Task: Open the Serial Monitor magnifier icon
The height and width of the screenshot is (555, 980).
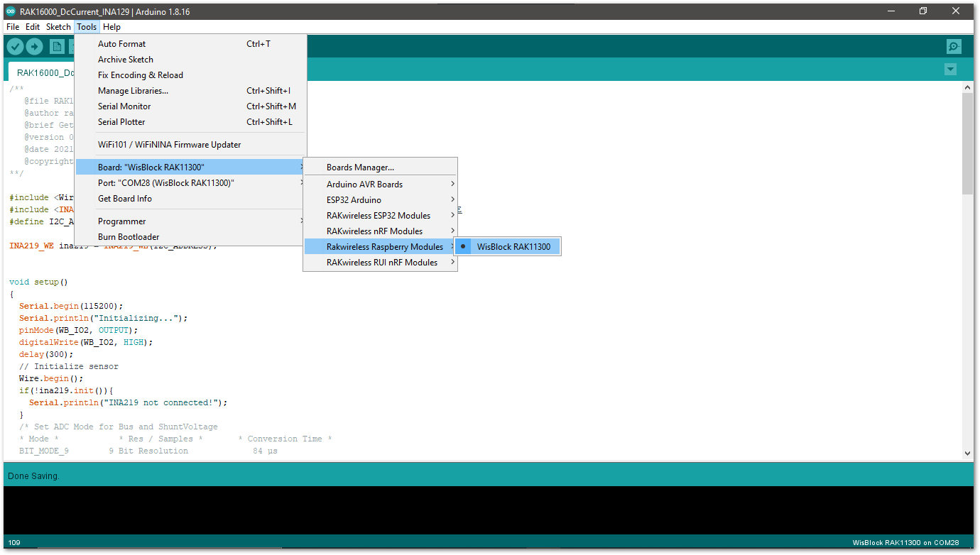Action: coord(954,47)
